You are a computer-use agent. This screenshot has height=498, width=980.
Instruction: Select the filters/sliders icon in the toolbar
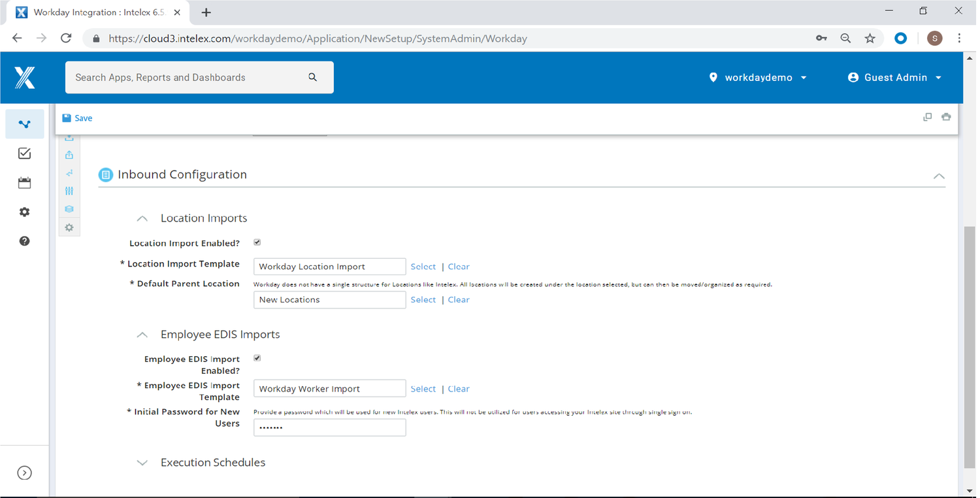pos(69,191)
